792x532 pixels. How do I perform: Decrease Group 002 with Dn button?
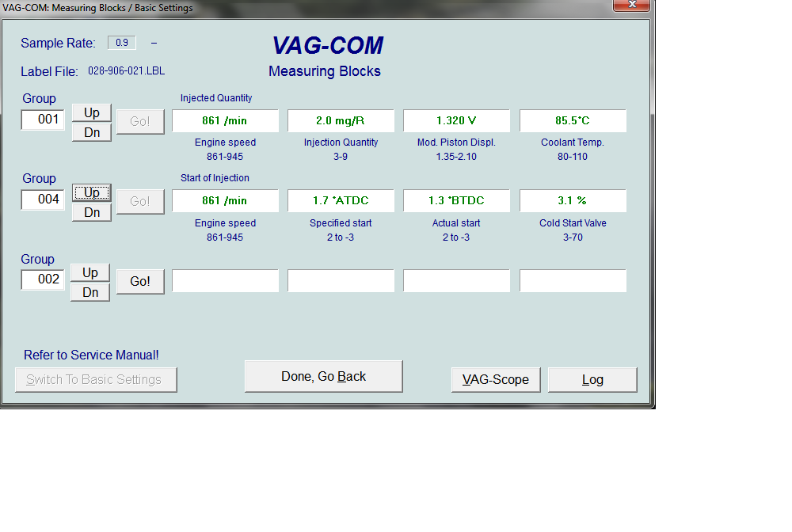(90, 292)
